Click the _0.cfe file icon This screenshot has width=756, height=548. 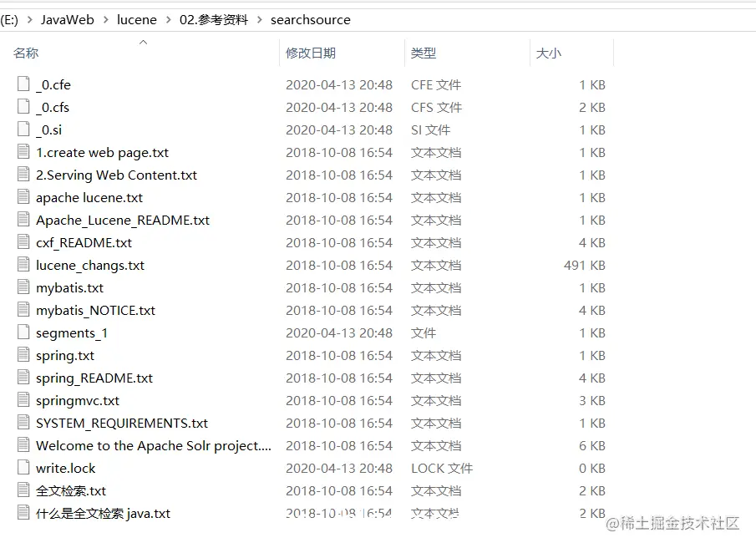(22, 84)
